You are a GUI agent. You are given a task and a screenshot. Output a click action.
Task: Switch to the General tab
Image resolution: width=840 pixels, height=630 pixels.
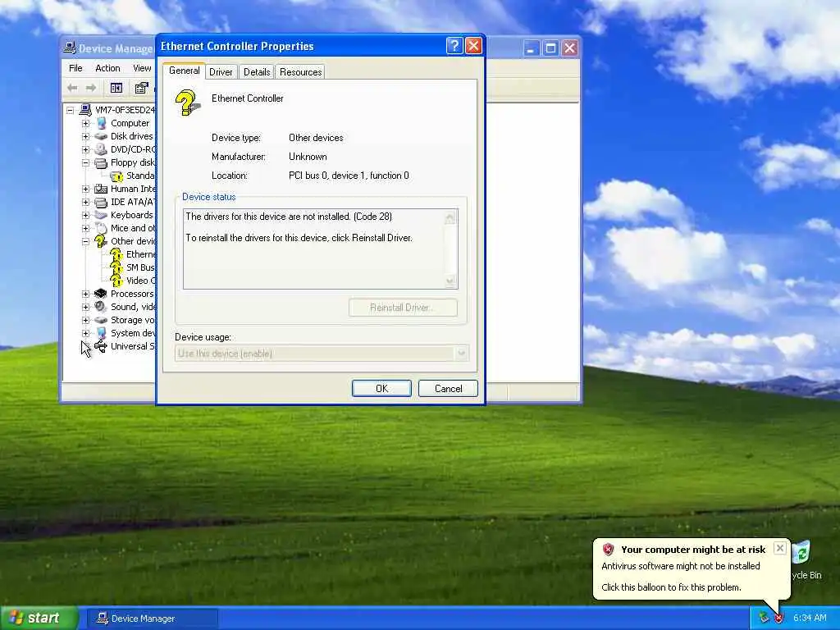tap(185, 71)
